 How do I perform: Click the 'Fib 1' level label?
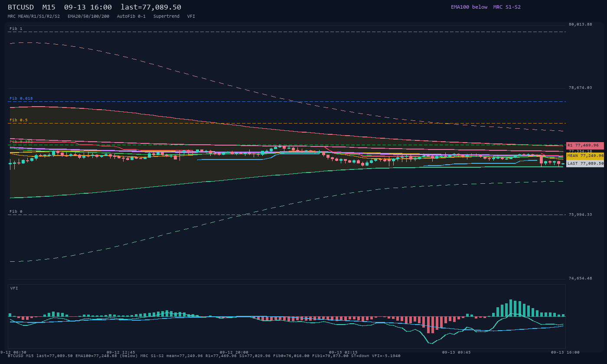(x=16, y=29)
